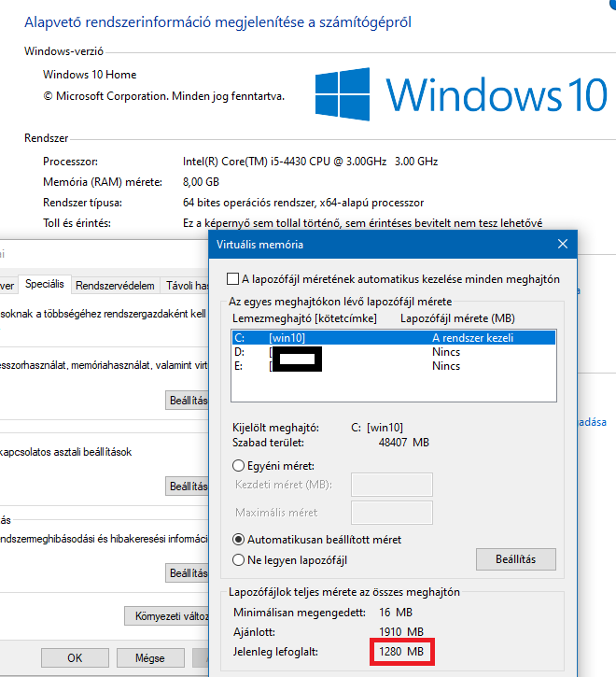Click the 8,00 GB RAM value
The image size is (616, 677).
(x=202, y=182)
